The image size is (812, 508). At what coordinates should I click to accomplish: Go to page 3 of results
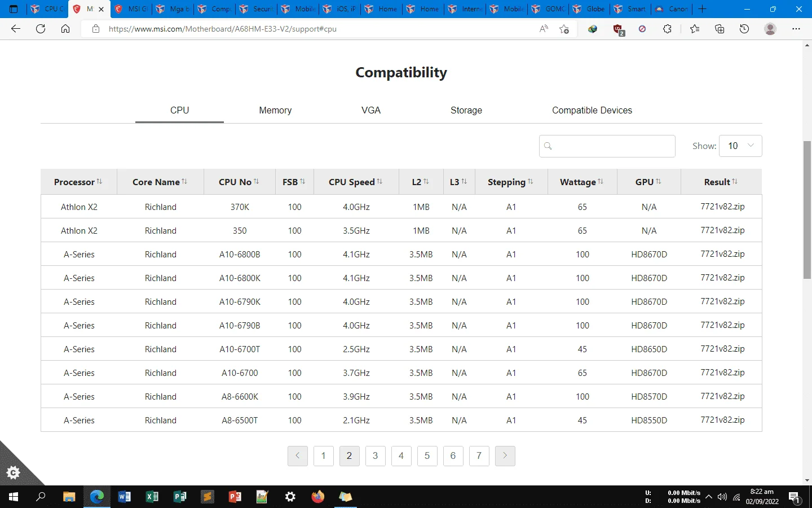click(x=376, y=456)
